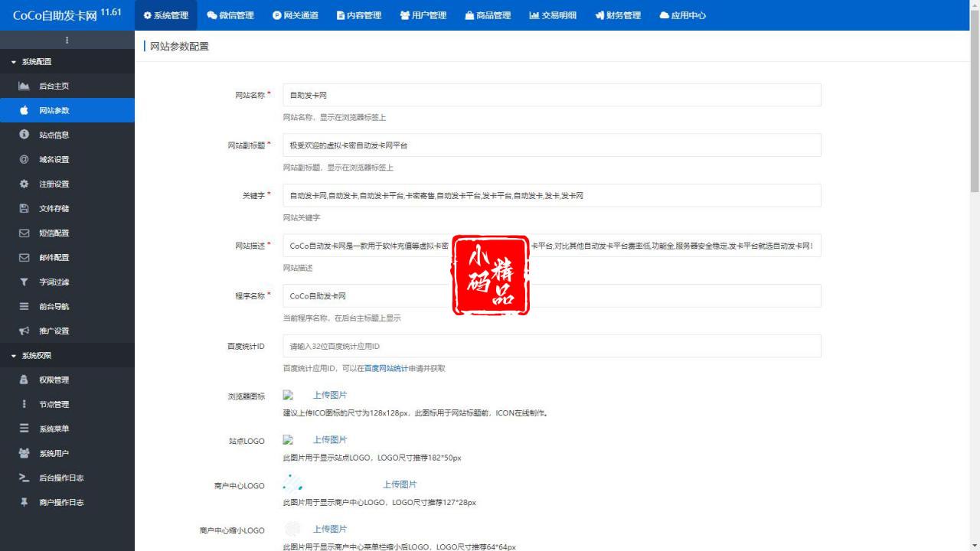Open 后台主页 in the sidebar
The image size is (980, 551).
click(x=67, y=86)
